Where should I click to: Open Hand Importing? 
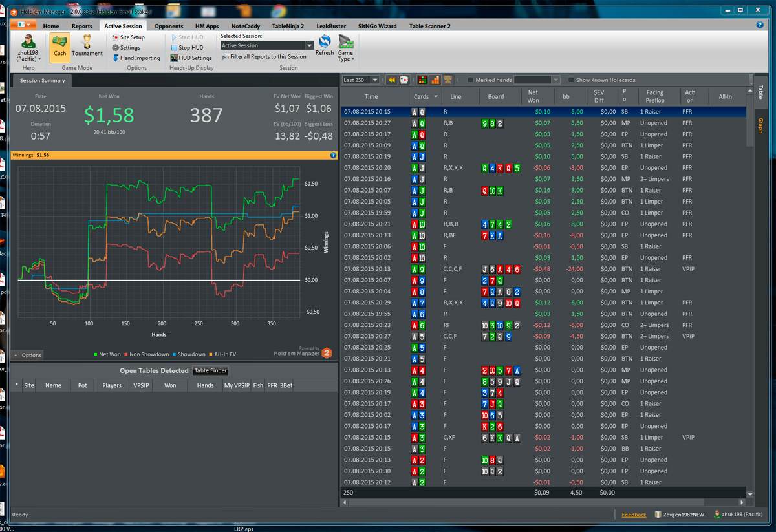point(136,58)
